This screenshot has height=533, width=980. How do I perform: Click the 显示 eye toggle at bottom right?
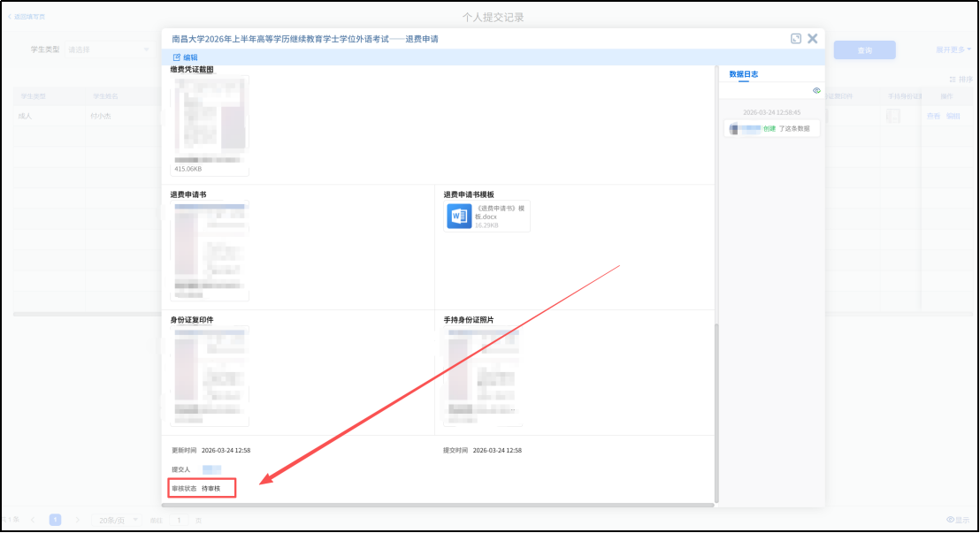[959, 520]
